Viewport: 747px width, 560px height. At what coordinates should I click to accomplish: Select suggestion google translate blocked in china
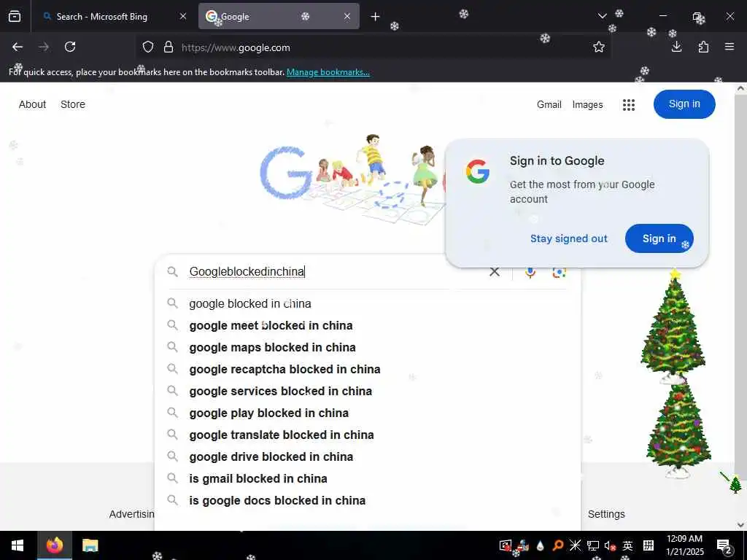[368, 435]
